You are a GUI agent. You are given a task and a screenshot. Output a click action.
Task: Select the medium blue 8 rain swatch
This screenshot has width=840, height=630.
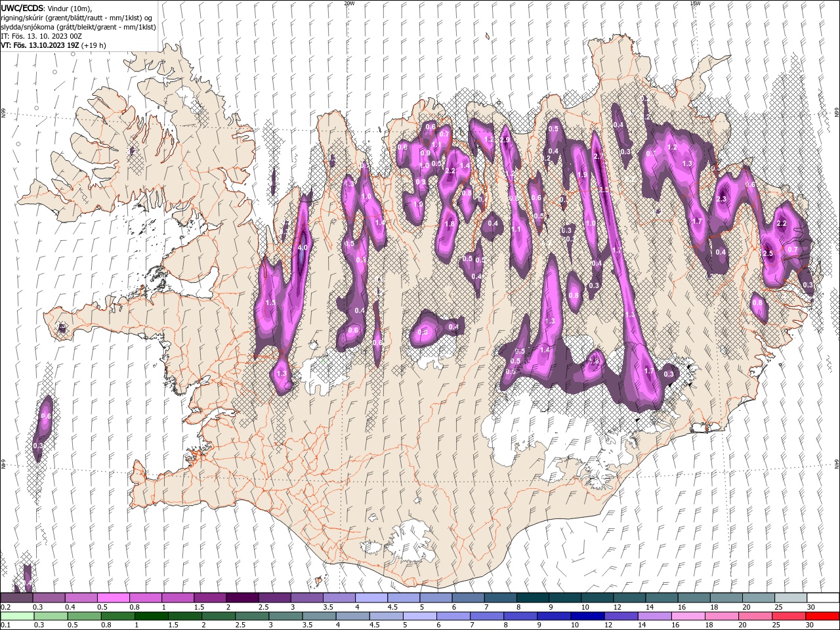click(520, 616)
